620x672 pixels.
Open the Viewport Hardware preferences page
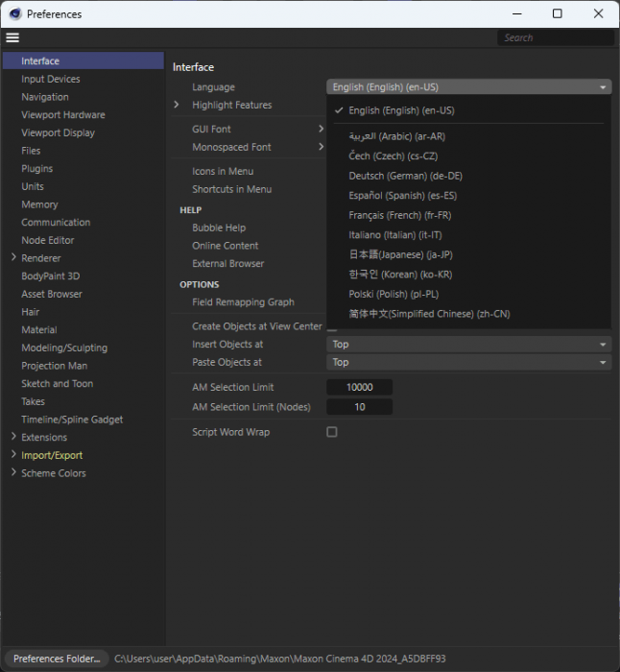pos(63,115)
